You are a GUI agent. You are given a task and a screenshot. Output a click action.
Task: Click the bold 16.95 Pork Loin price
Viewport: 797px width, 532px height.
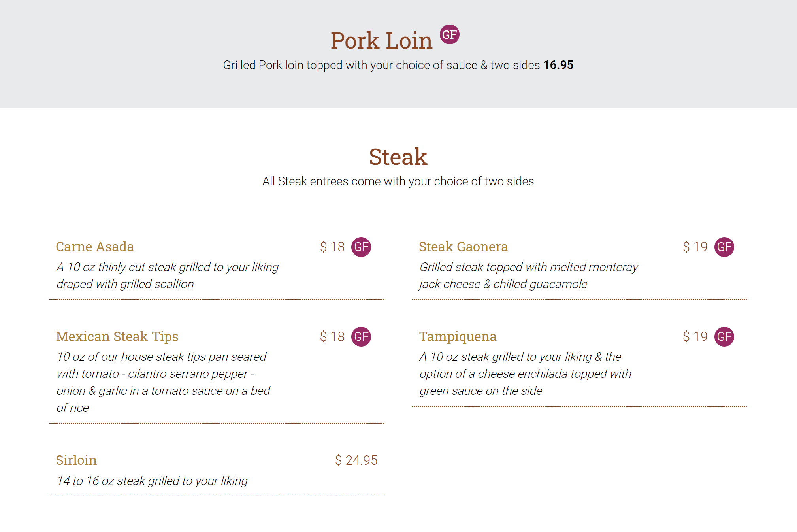coord(558,65)
